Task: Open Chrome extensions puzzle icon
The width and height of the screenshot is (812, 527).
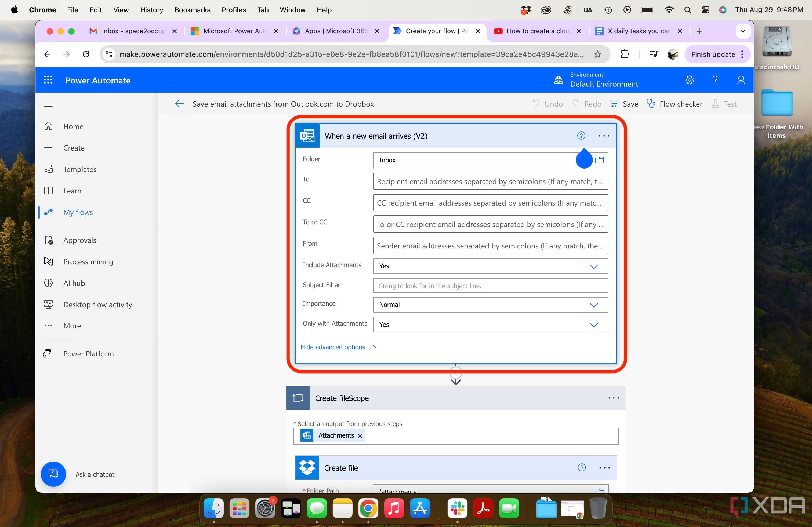Action: click(x=625, y=54)
